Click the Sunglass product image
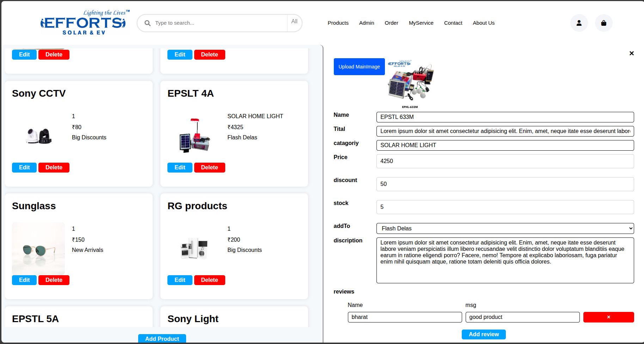The image size is (644, 344). (x=38, y=248)
